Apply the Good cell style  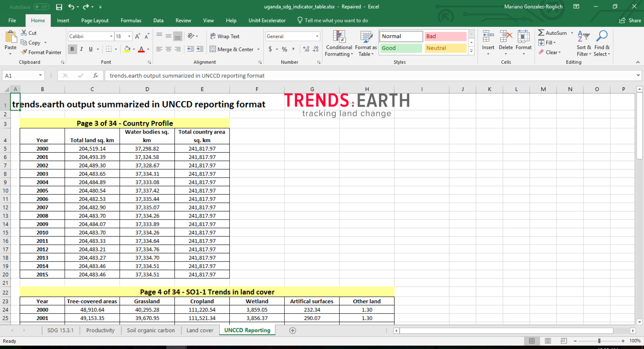[400, 48]
